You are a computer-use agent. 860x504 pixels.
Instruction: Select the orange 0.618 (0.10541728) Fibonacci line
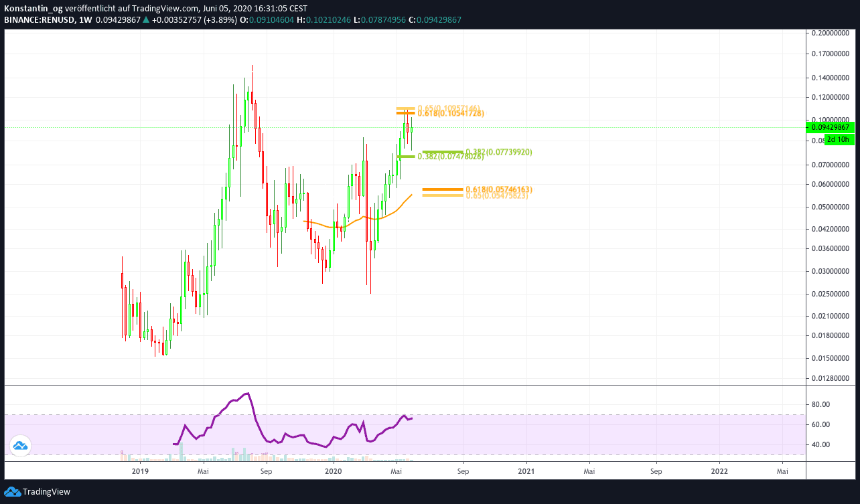pyautogui.click(x=405, y=113)
